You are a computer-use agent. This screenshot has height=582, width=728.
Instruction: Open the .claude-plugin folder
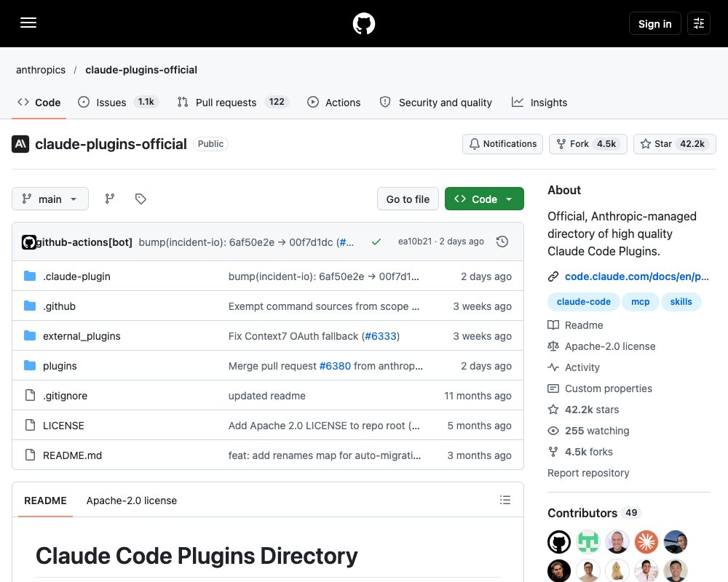tap(76, 276)
